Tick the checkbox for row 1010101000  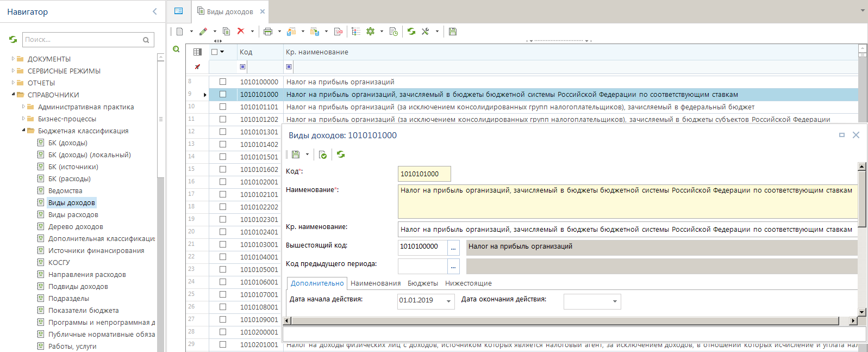coord(223,94)
